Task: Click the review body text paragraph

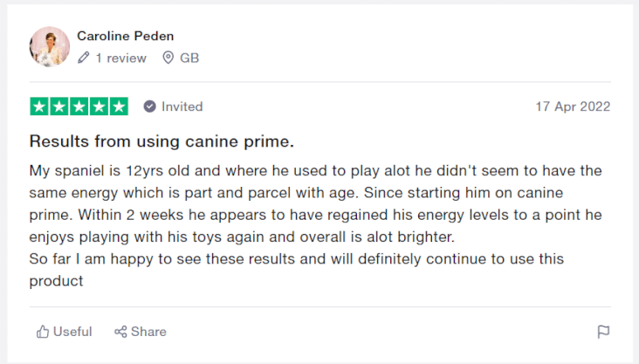Action: (x=315, y=225)
